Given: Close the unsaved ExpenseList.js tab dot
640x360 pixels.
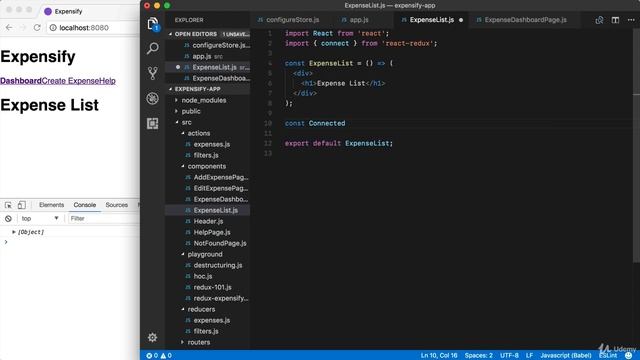Looking at the screenshot, I should [x=461, y=20].
